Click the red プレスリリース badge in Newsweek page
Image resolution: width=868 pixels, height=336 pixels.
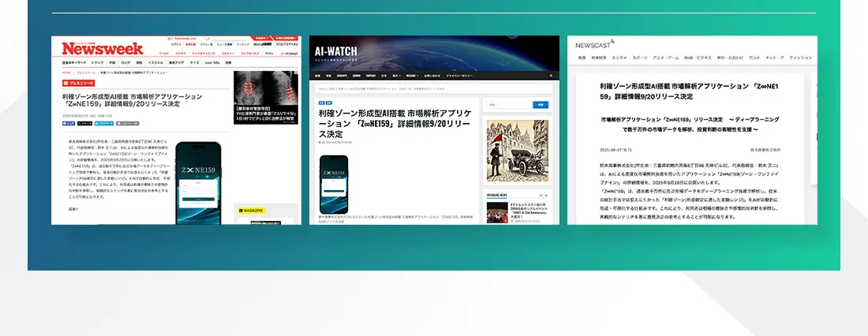pyautogui.click(x=79, y=83)
